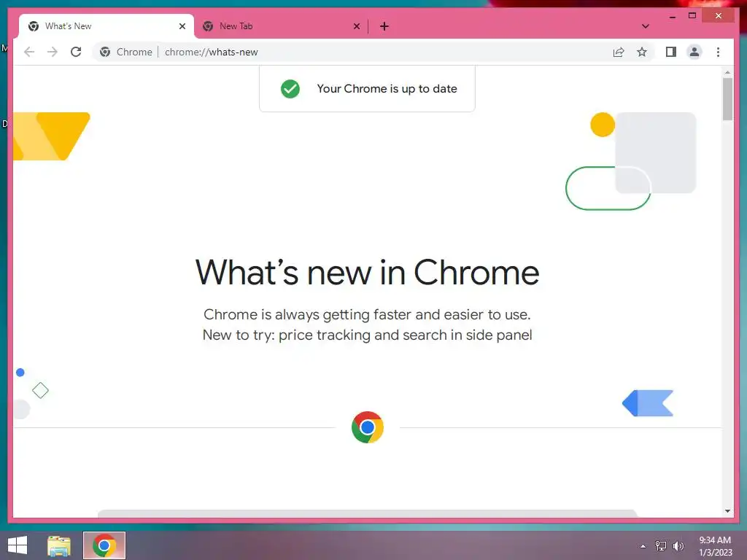
Task: Go back with the browser back arrow
Action: [29, 52]
